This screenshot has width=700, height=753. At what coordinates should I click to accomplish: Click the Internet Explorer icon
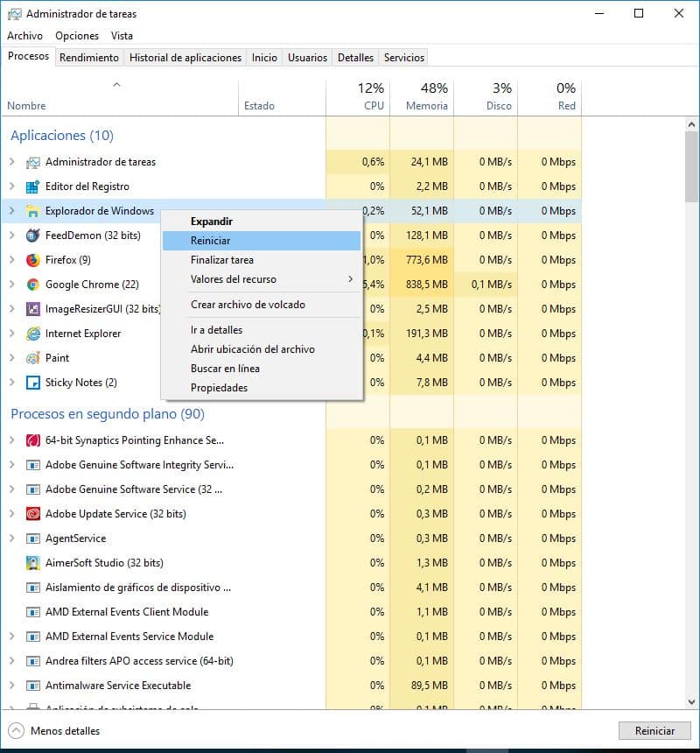pos(33,334)
